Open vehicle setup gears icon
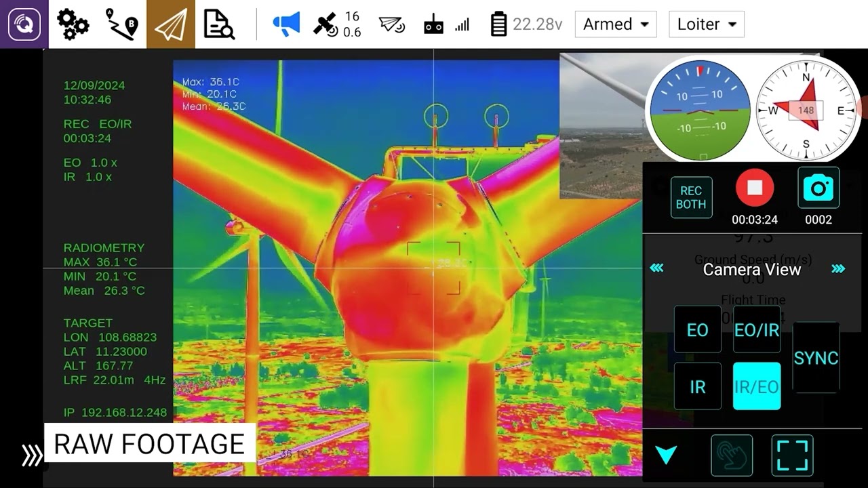The image size is (868, 488). coord(73,24)
